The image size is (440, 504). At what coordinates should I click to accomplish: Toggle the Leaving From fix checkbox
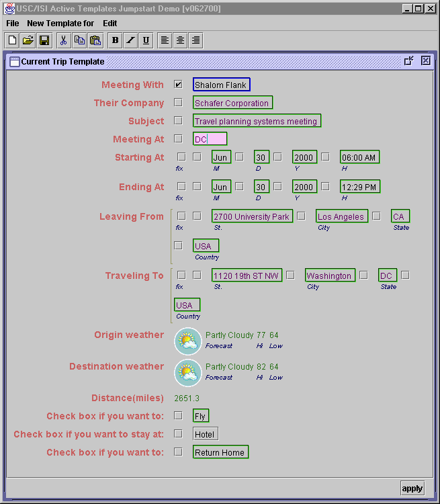pos(181,216)
